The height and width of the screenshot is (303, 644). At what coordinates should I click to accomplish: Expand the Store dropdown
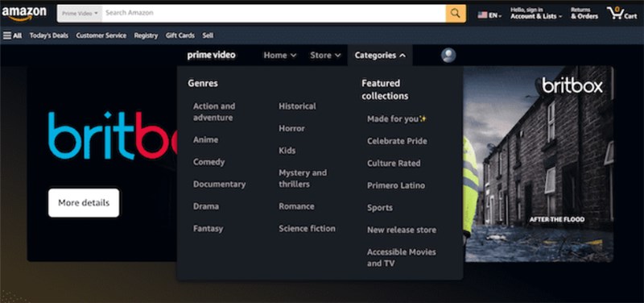point(325,55)
